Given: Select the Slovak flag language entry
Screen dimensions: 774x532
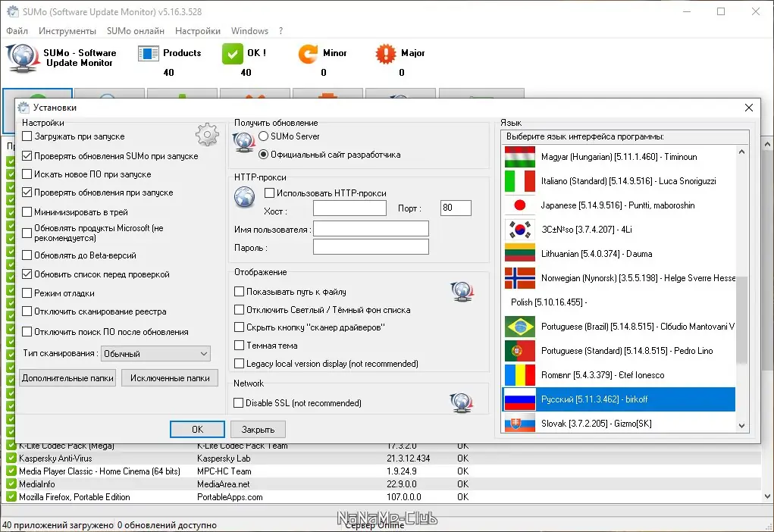Looking at the screenshot, I should [x=619, y=423].
